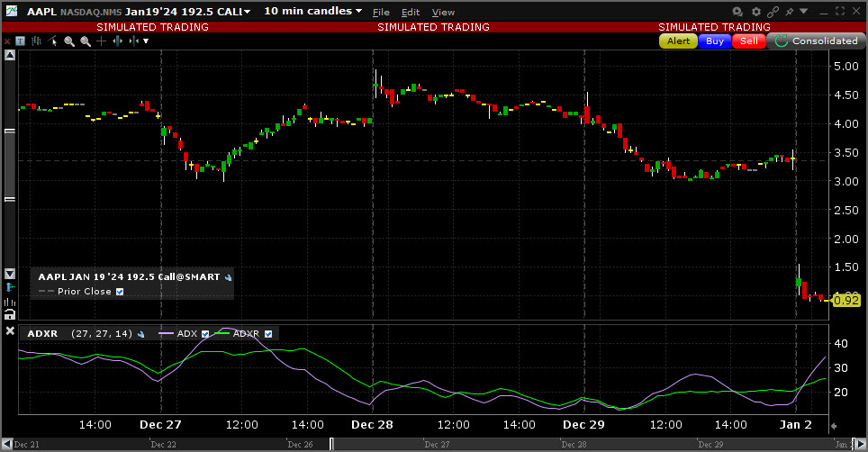868x452 pixels.
Task: Select the text annotation T tool
Action: coord(21,41)
